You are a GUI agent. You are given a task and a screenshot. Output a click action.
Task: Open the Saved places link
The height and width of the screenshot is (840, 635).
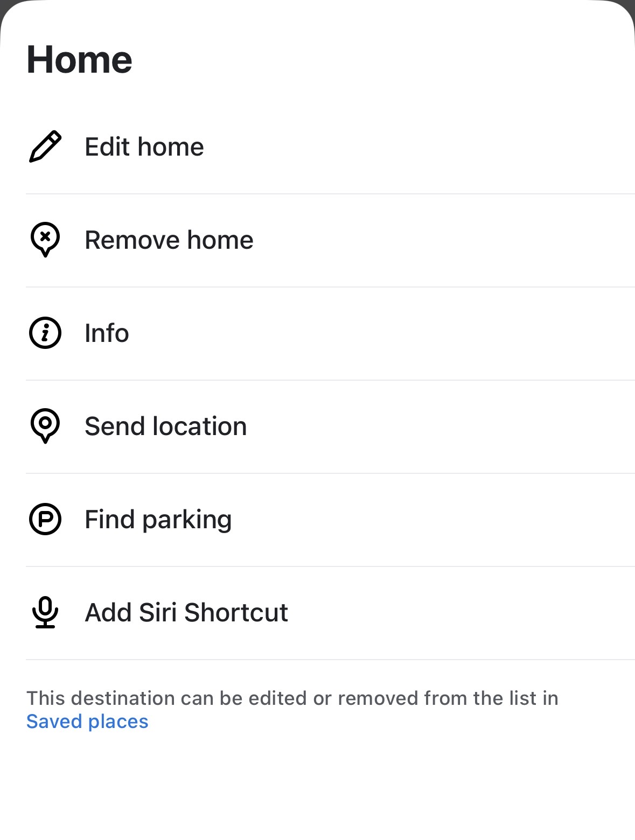[x=87, y=722]
